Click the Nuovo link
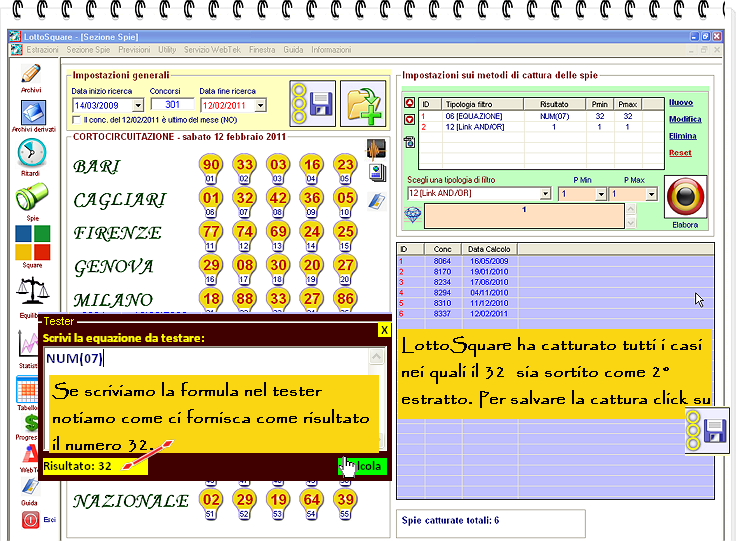 pyautogui.click(x=681, y=102)
